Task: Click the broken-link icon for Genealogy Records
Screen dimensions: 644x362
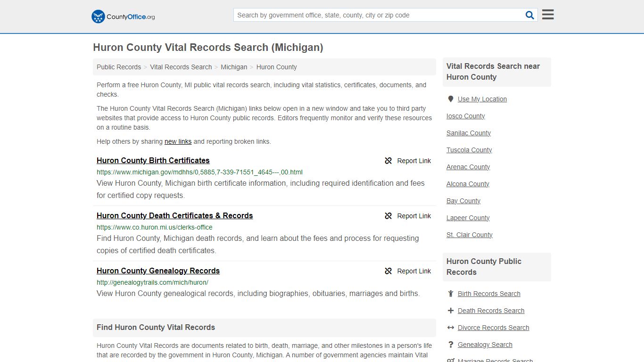Action: pos(388,271)
